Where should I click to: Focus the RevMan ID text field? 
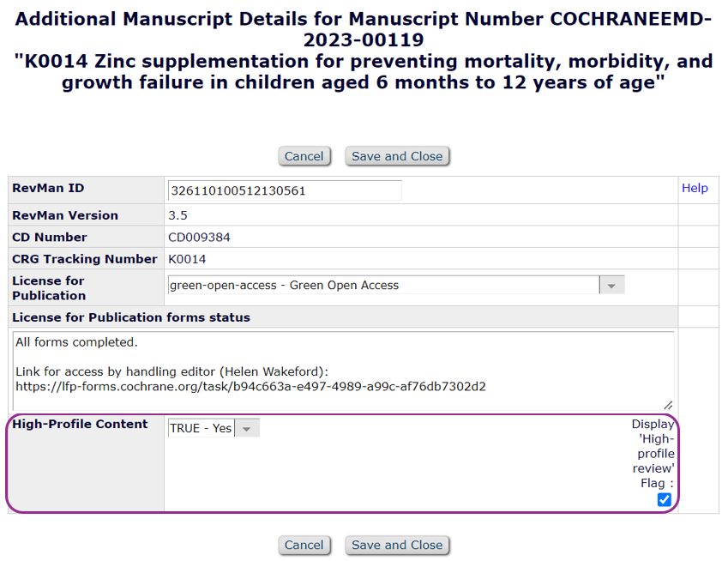284,190
